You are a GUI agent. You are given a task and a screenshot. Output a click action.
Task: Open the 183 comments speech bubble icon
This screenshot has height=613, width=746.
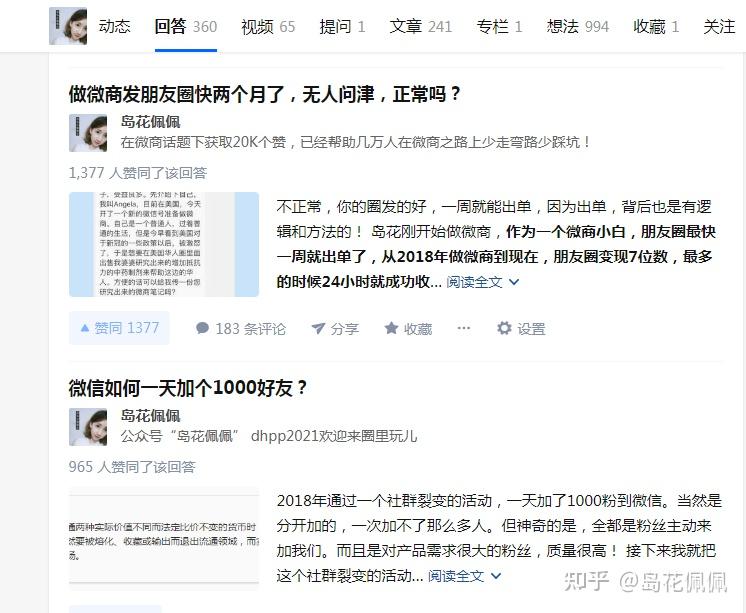click(x=202, y=328)
